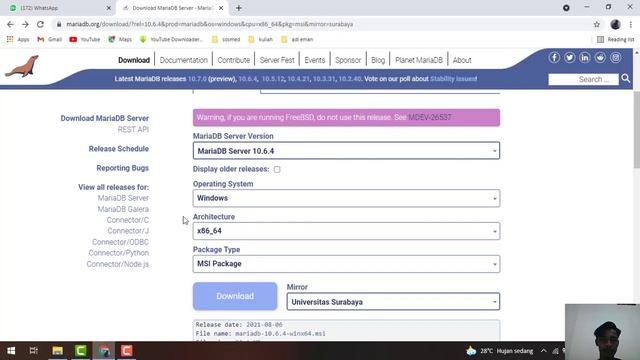
Task: Go back with browser back arrow
Action: pos(10,24)
